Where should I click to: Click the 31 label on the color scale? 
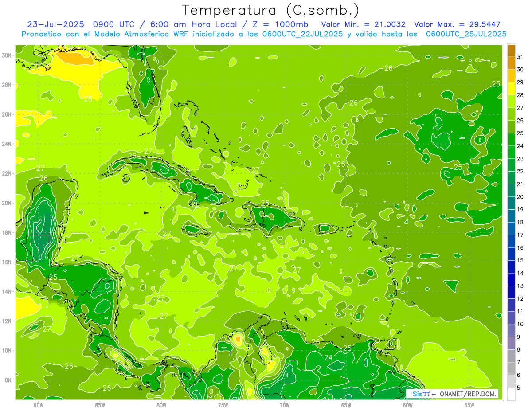click(520, 57)
